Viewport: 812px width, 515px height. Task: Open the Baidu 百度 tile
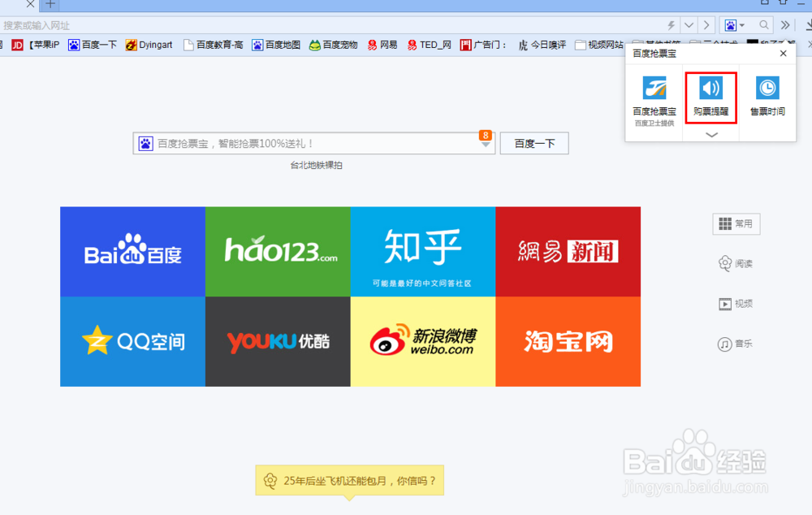(132, 252)
